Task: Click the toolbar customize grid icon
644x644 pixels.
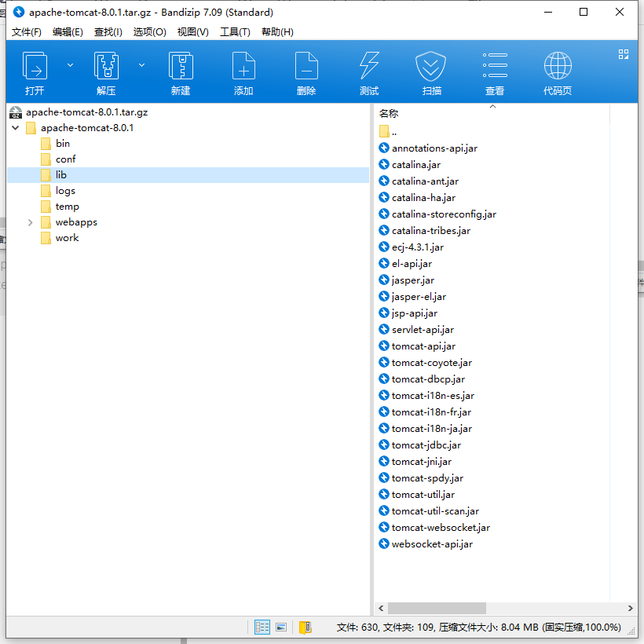Action: [624, 54]
